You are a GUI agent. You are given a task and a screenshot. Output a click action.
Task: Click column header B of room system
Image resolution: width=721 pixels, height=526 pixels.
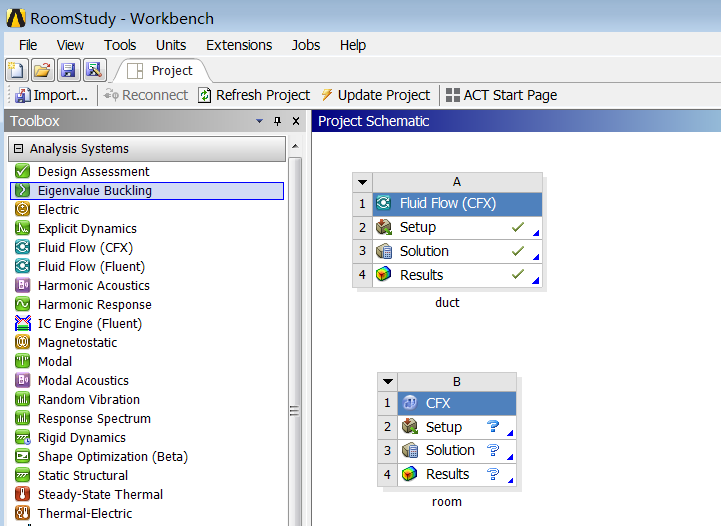click(x=457, y=382)
